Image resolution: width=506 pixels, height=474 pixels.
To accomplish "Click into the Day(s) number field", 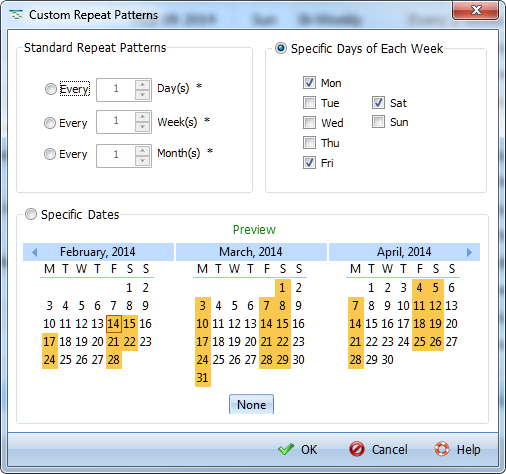I will coord(116,89).
